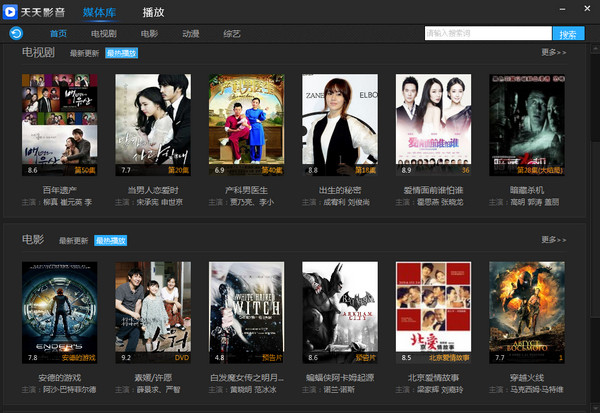Click the 暗藏杀机 title text
The height and width of the screenshot is (413, 600).
tap(527, 190)
